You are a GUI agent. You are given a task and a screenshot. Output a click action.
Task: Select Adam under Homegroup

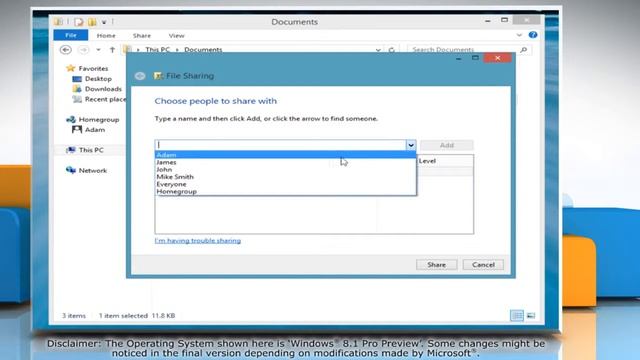[95, 129]
